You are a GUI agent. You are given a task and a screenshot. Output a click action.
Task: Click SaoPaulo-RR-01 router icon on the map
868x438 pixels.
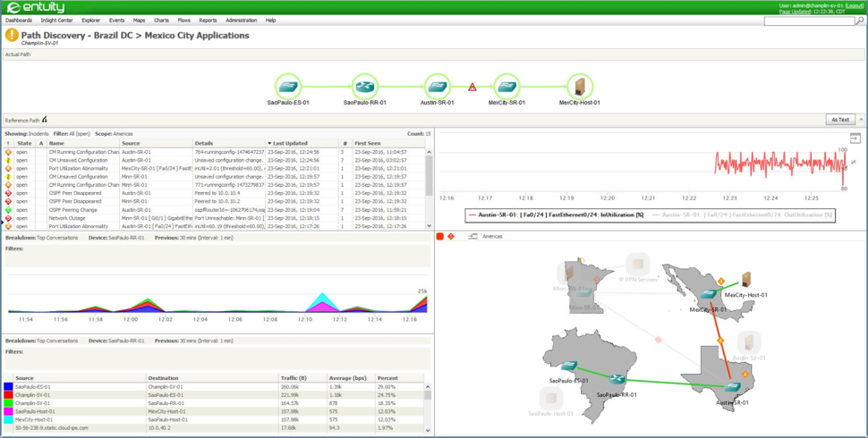pyautogui.click(x=617, y=379)
